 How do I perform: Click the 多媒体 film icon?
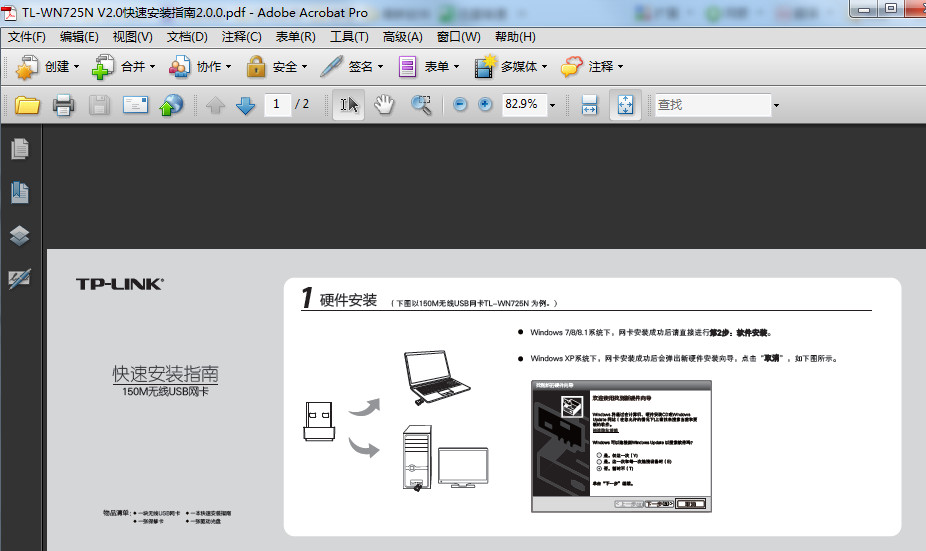[x=485, y=66]
